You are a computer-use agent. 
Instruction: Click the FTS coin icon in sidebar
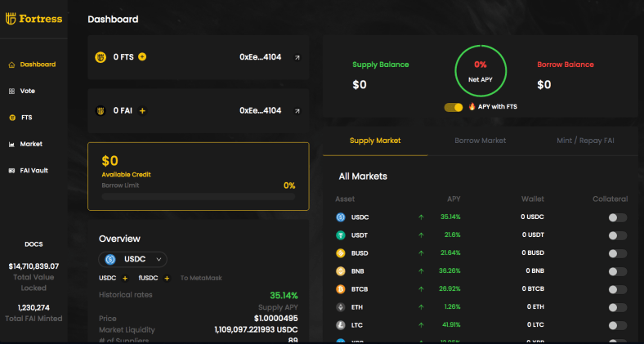tap(12, 118)
